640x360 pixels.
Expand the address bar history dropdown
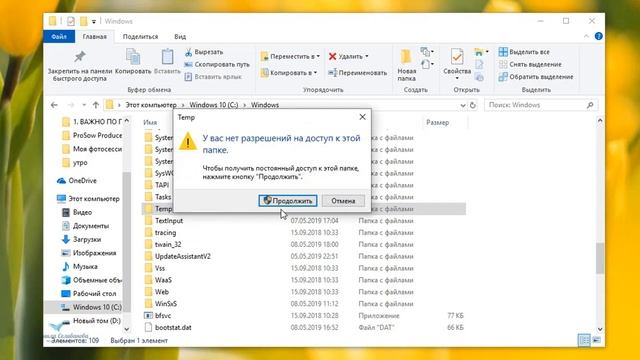pyautogui.click(x=463, y=105)
